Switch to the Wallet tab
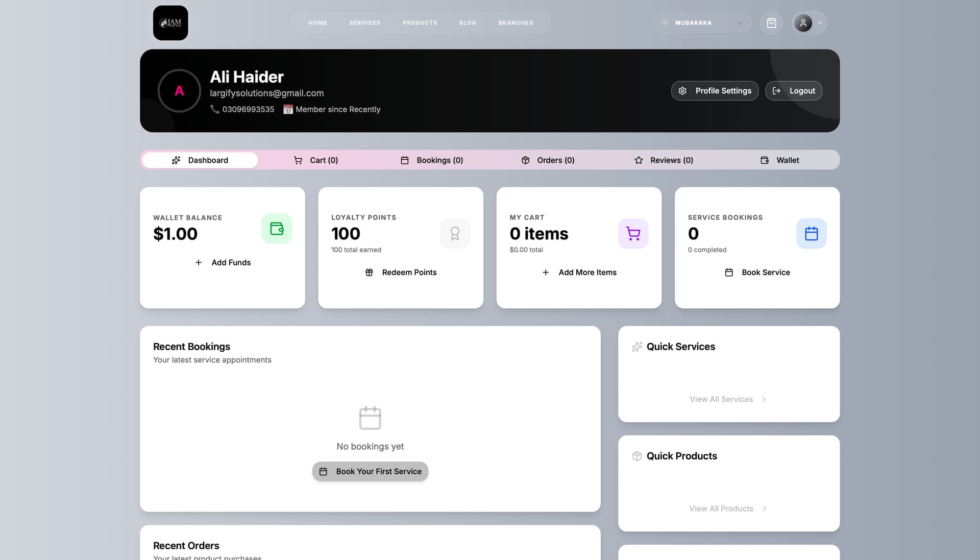The width and height of the screenshot is (980, 560). click(780, 160)
